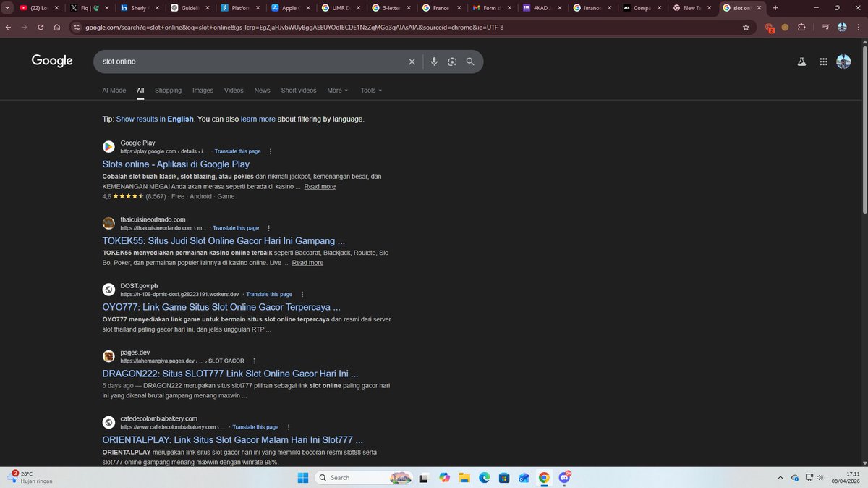Switch to the France browser tab
Screen dimensions: 868x488
tap(441, 8)
